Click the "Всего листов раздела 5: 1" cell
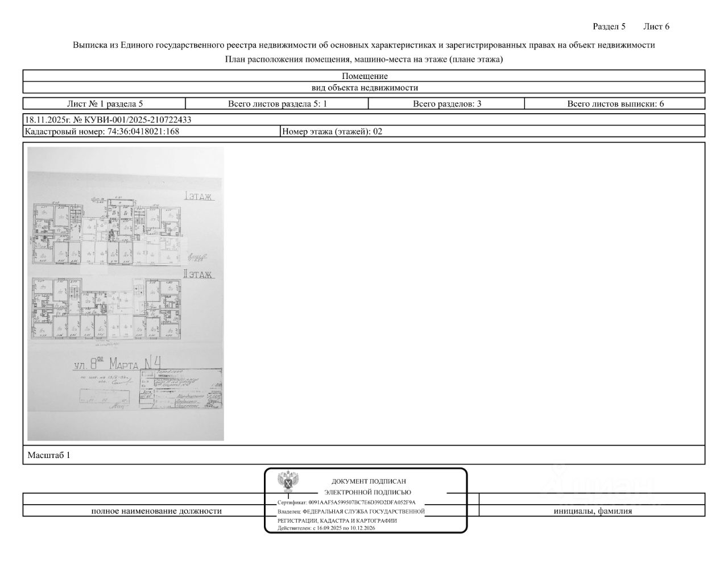728x562 pixels. [x=277, y=103]
